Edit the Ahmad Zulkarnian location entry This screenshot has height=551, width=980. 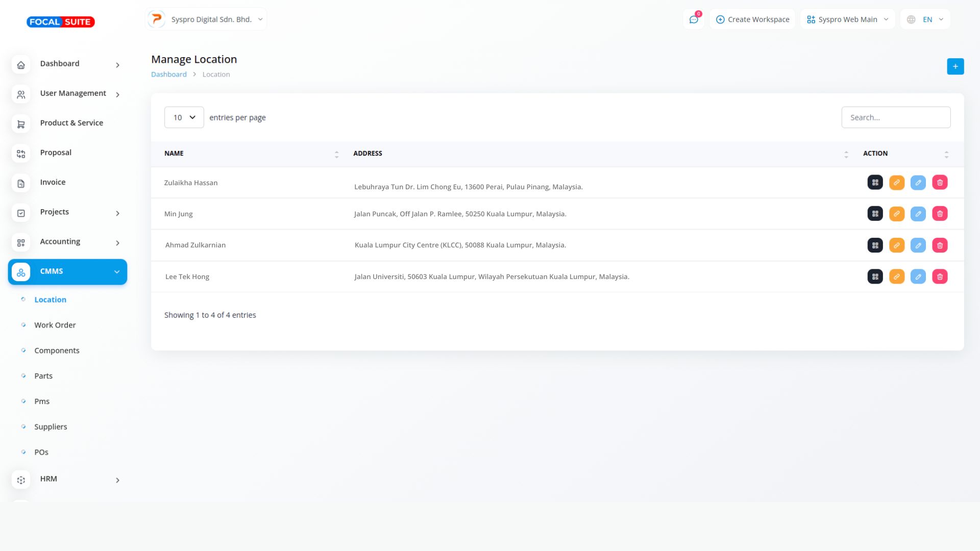coord(918,245)
